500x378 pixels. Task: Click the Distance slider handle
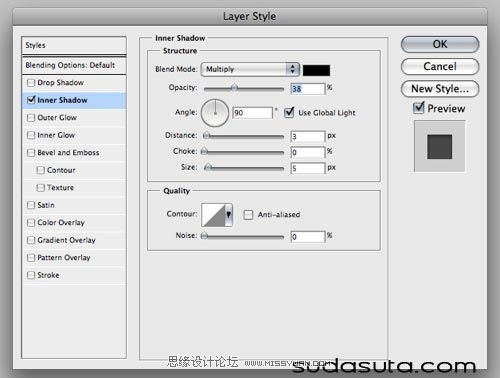point(206,135)
